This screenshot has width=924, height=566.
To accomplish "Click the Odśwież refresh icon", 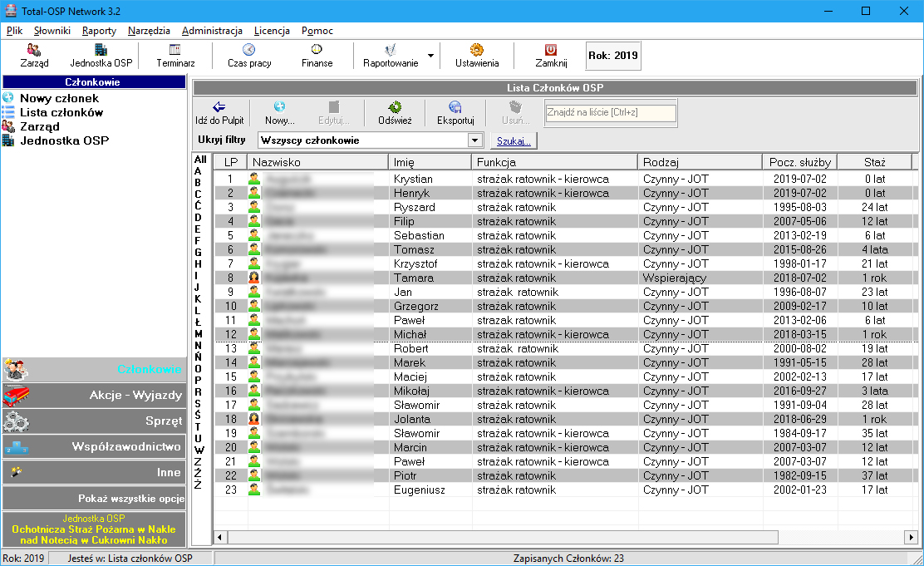I will pyautogui.click(x=395, y=106).
